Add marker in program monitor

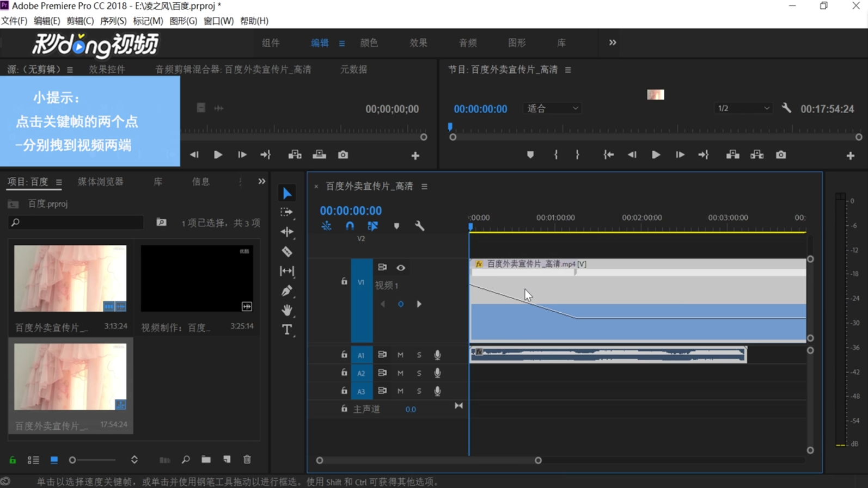[530, 155]
